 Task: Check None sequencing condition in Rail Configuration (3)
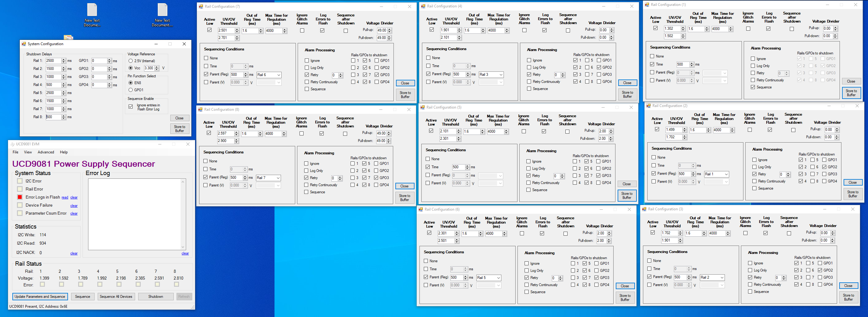[x=649, y=261]
